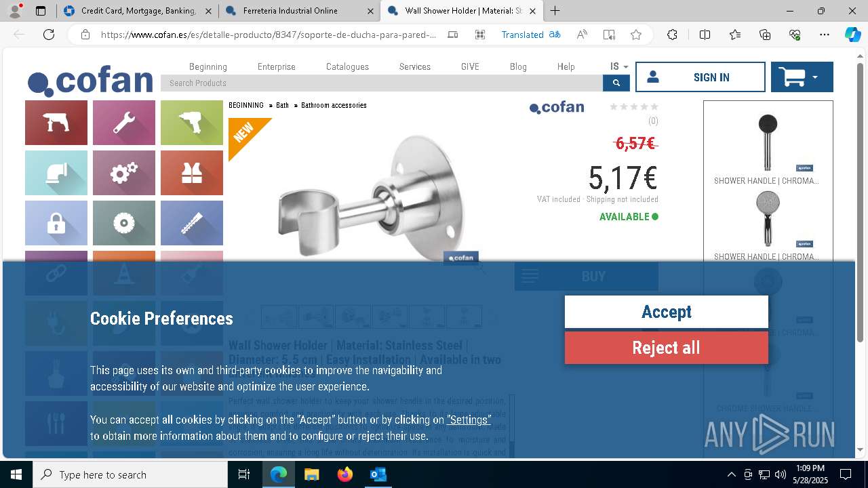Screen dimensions: 868x488
Task: Open Outlook from taskbar
Action: [378, 474]
